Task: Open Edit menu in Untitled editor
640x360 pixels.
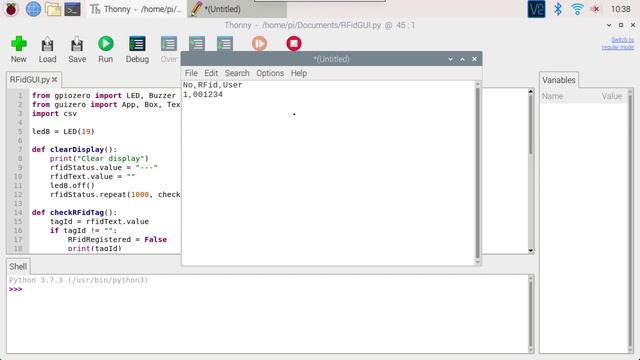Action: point(211,73)
